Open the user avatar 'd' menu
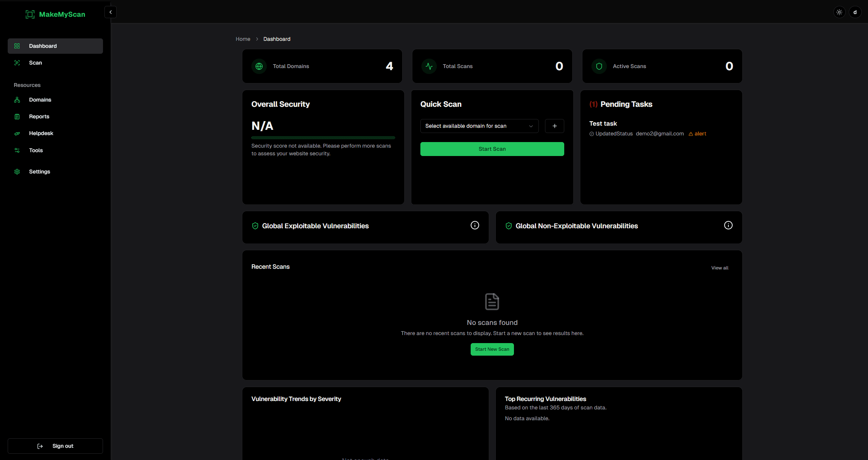 tap(855, 12)
